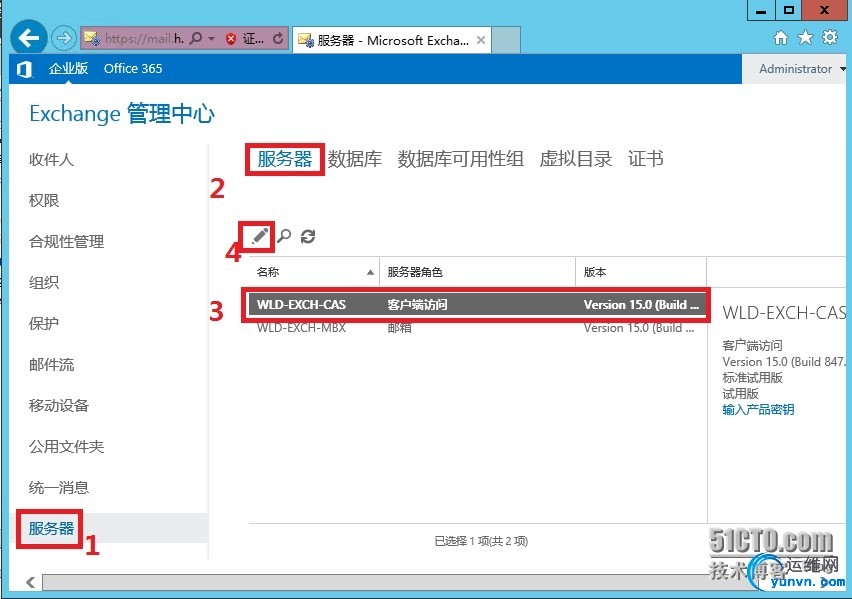Select the WLD-EXCH-CAS server row
Screen dimensions: 852x599
click(478, 305)
